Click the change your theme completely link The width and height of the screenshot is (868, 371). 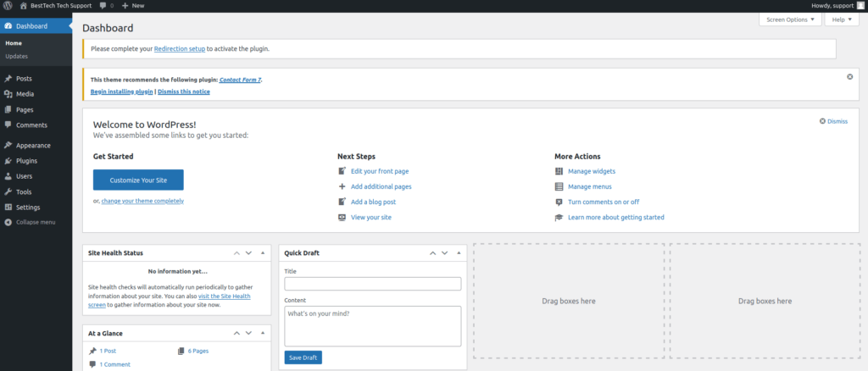coord(142,201)
